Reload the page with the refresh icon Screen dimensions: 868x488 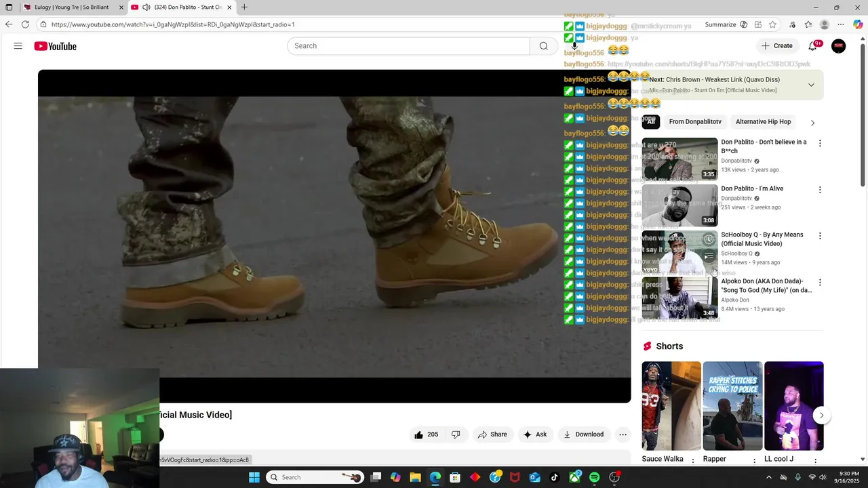point(25,24)
